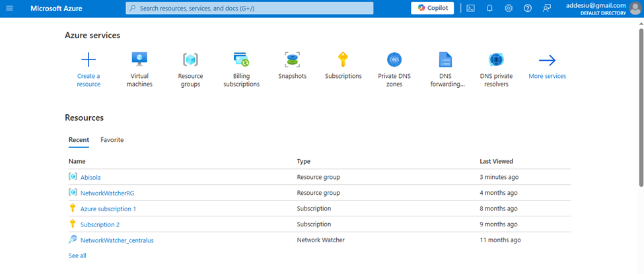
Task: Click the Abisola resource group icon
Action: (x=73, y=177)
